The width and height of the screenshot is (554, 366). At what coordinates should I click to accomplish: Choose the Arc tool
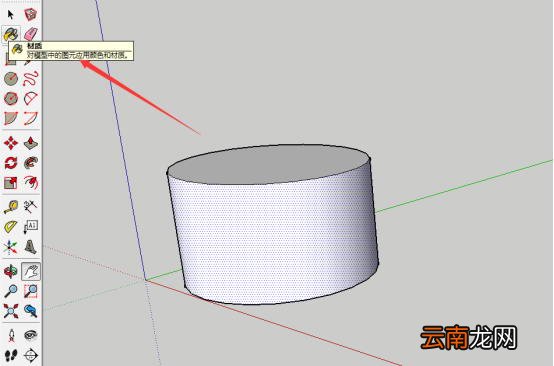[31, 98]
